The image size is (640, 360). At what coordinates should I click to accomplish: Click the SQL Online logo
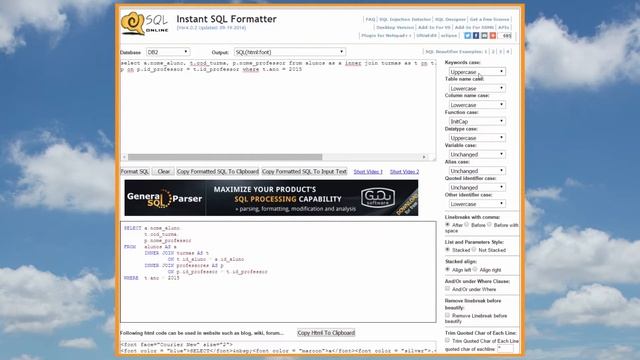144,23
